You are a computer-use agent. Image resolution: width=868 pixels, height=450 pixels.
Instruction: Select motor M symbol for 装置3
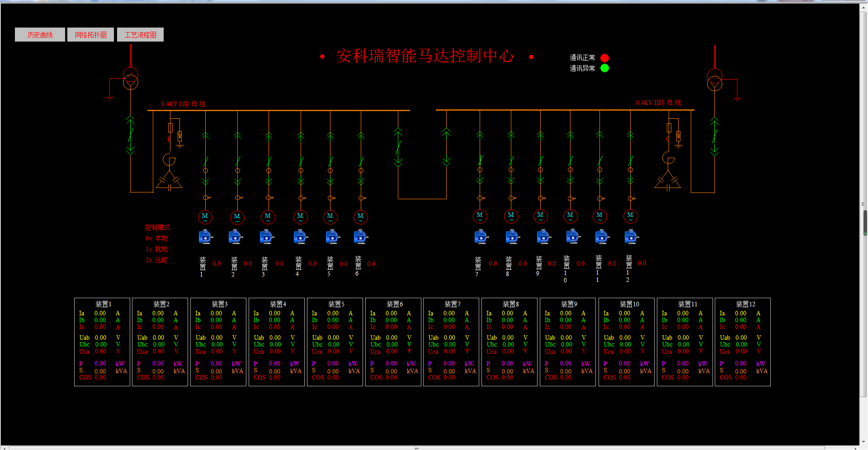[x=268, y=217]
